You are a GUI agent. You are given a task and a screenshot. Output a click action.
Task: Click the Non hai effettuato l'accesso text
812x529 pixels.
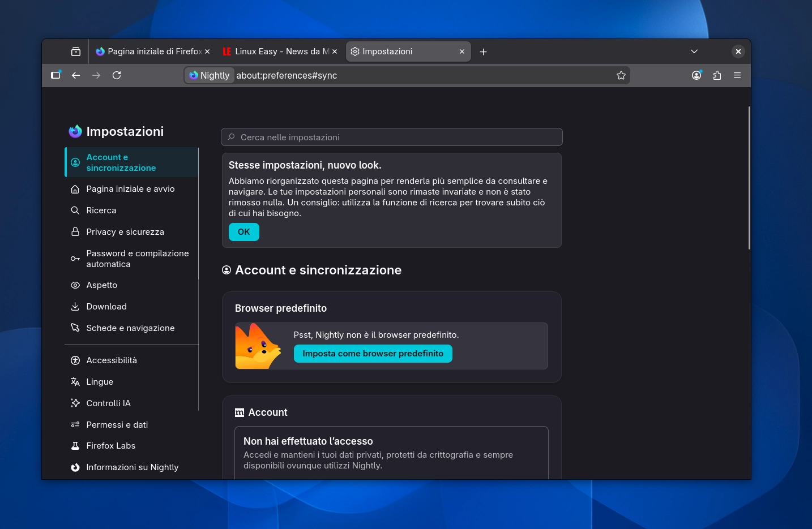(x=308, y=441)
